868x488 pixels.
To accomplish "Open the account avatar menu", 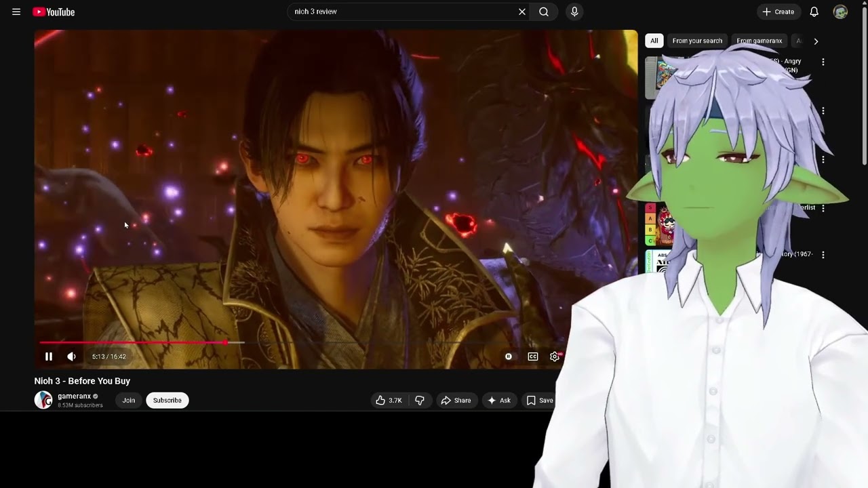I will pos(840,12).
